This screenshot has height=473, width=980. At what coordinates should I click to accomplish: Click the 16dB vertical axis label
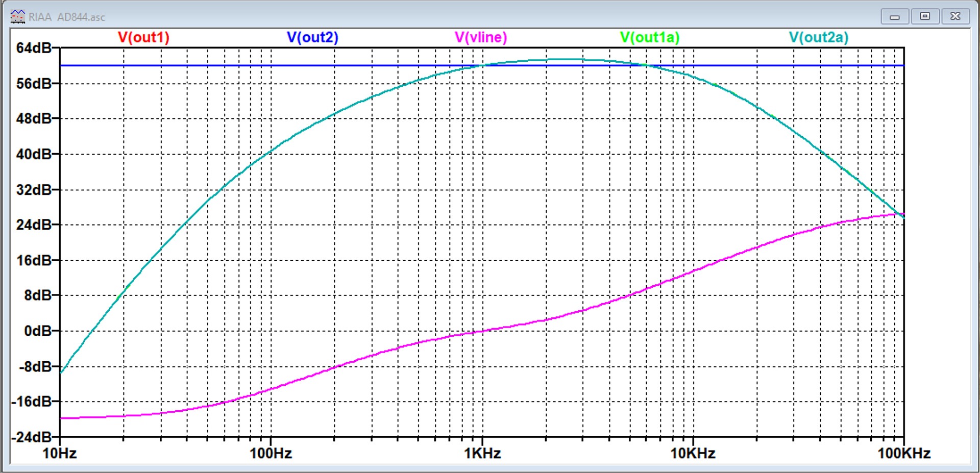34,260
